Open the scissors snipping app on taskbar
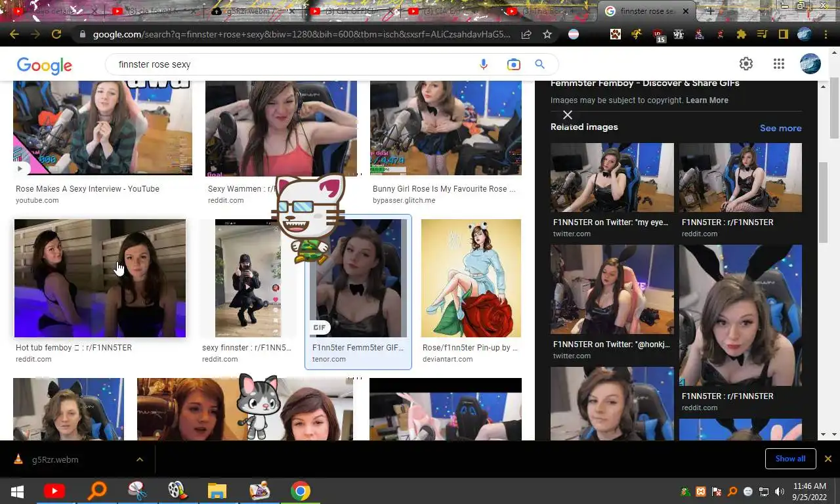Screen dimensions: 840x504 (x=136, y=491)
